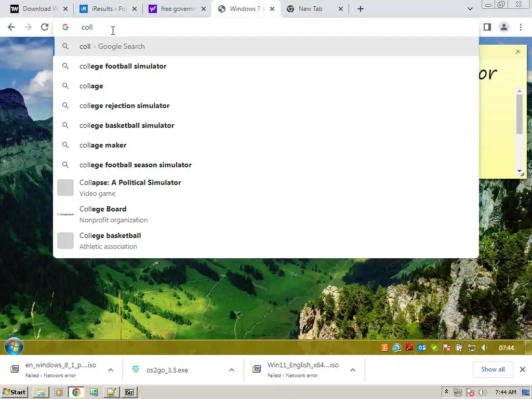Screen dimensions: 532x399
Task: Select 'college basketball simulator' suggestion
Action: click(x=266, y=125)
